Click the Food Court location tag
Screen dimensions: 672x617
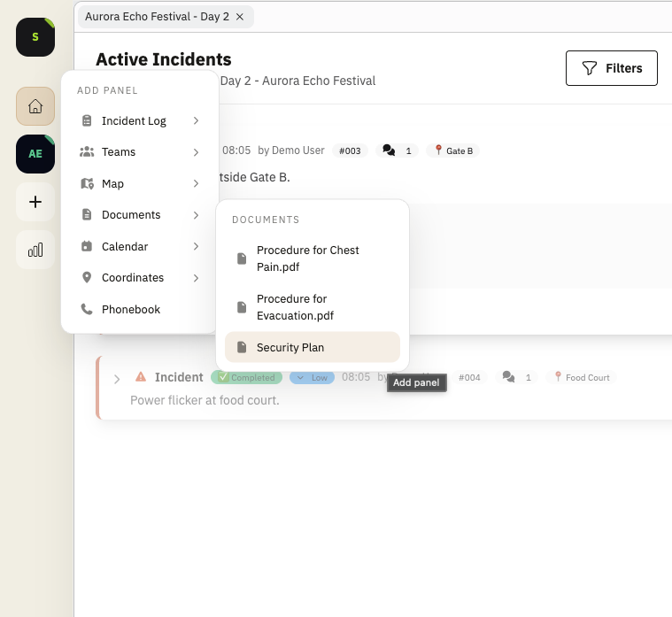[x=581, y=377]
